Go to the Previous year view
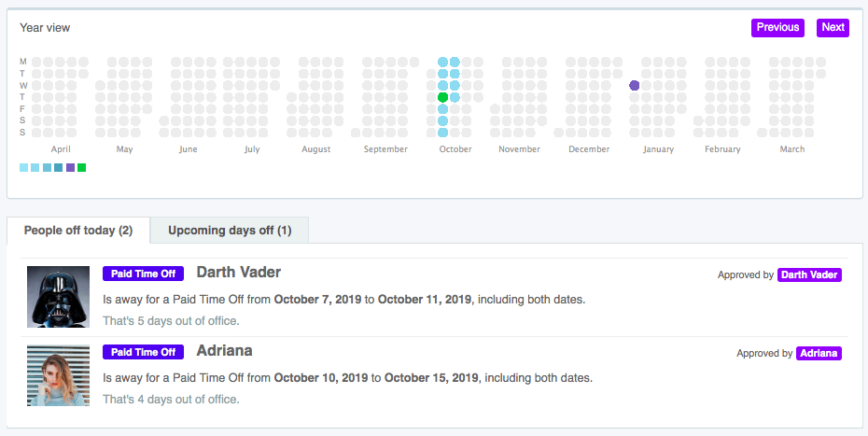Screen dimensions: 868x436 [x=777, y=27]
